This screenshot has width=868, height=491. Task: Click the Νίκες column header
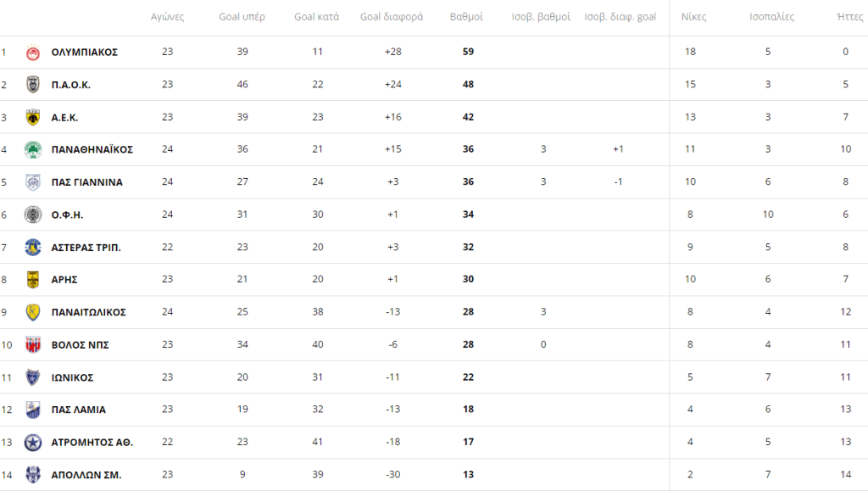[x=693, y=17]
